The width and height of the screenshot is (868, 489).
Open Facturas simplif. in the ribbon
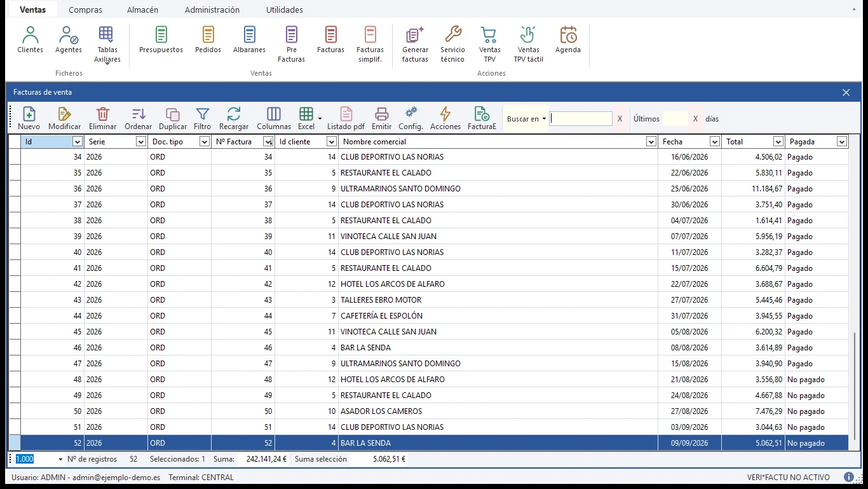(x=370, y=45)
